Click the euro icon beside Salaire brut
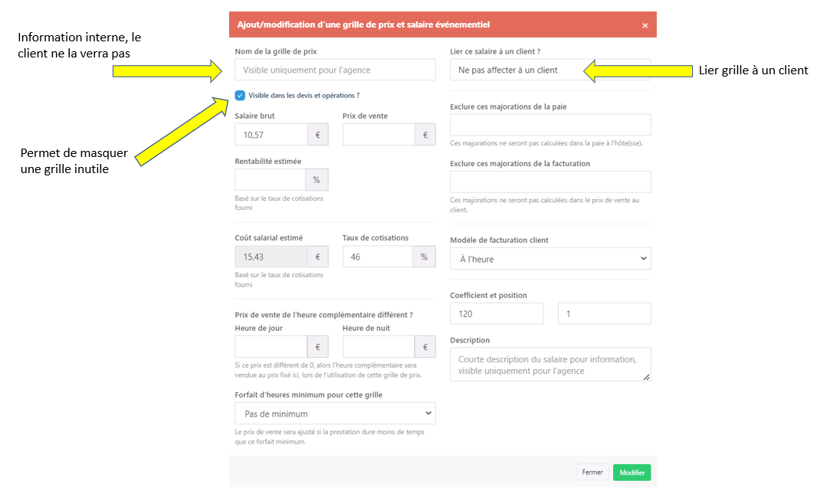 (x=318, y=135)
